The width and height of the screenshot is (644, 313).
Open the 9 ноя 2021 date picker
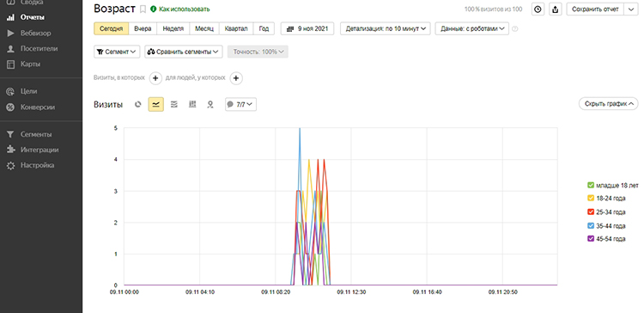point(307,28)
